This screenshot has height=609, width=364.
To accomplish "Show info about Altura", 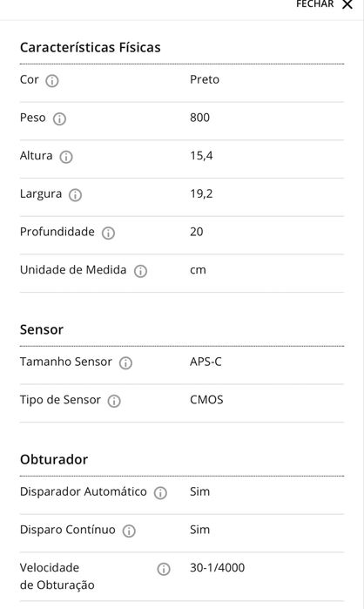I will [66, 157].
